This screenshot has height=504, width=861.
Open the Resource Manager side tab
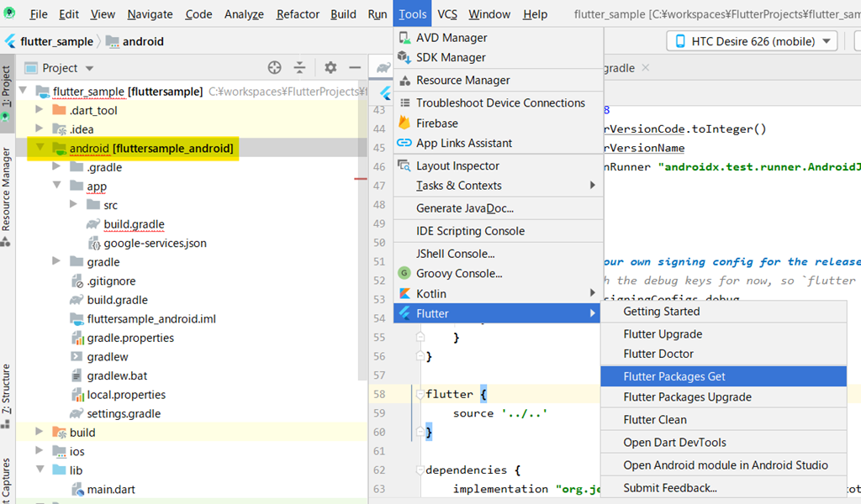point(6,189)
